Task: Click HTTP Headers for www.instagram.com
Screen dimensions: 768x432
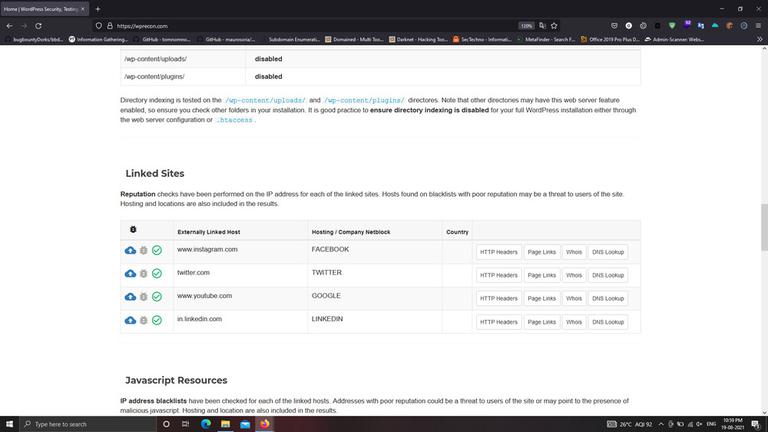Action: point(499,252)
